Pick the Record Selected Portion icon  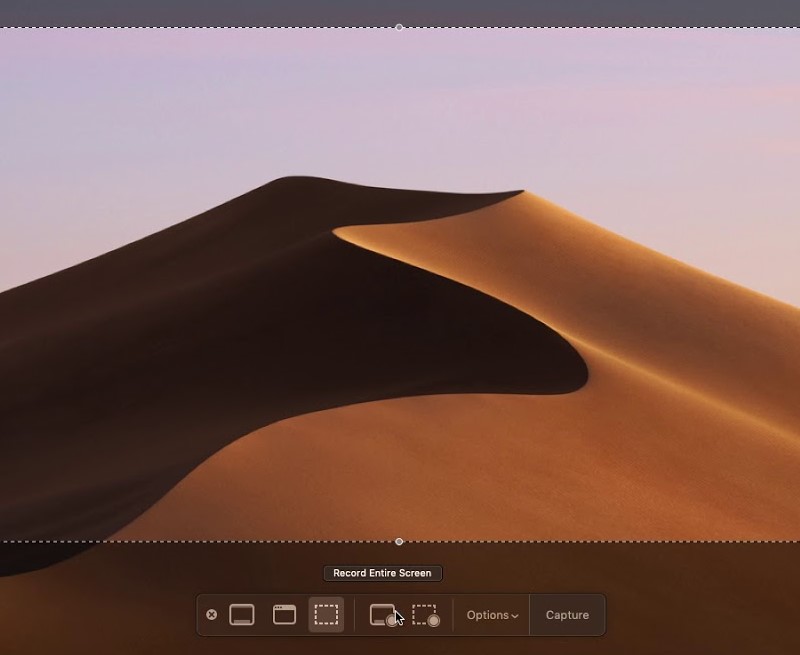click(x=426, y=615)
